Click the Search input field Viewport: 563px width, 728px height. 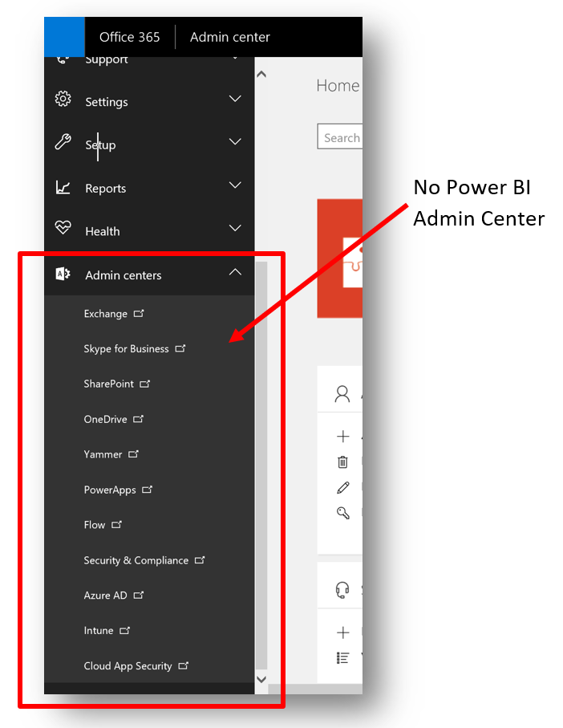click(x=339, y=136)
